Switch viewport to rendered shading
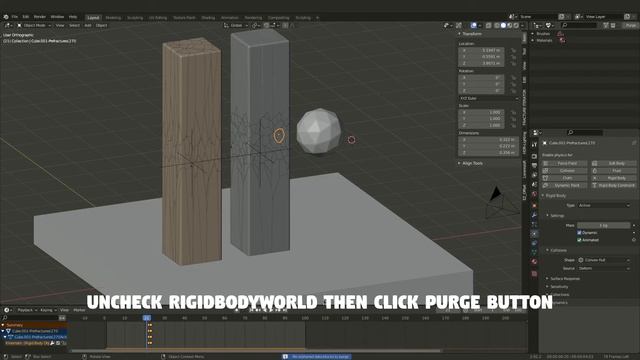 [516, 25]
